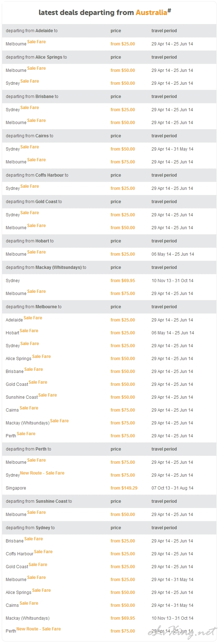Choose Sydney to Coffs Harbour sale fare
The width and height of the screenshot is (221, 644).
(x=43, y=552)
